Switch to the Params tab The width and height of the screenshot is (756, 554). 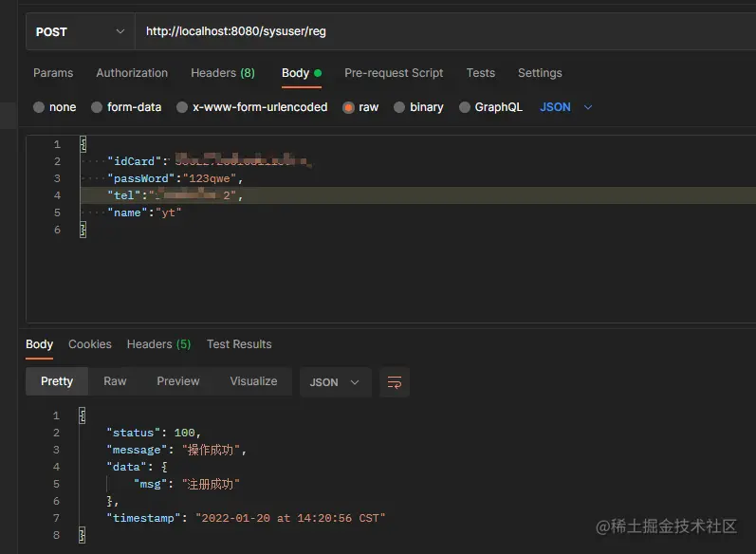click(x=53, y=73)
